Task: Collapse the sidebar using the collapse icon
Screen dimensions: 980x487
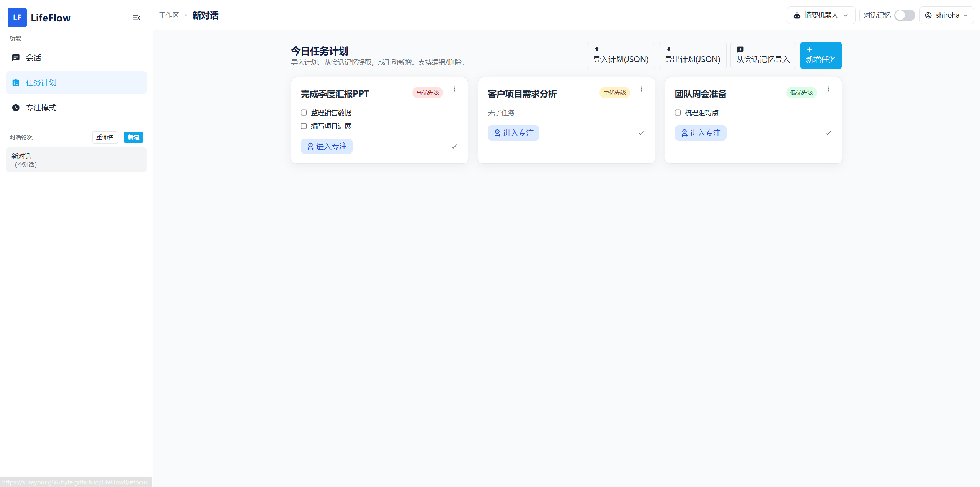Action: pos(136,18)
